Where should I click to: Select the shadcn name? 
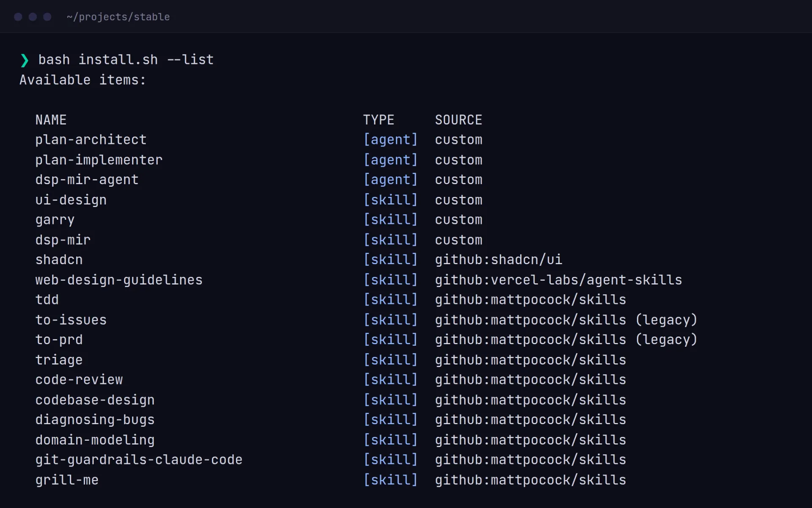point(59,260)
